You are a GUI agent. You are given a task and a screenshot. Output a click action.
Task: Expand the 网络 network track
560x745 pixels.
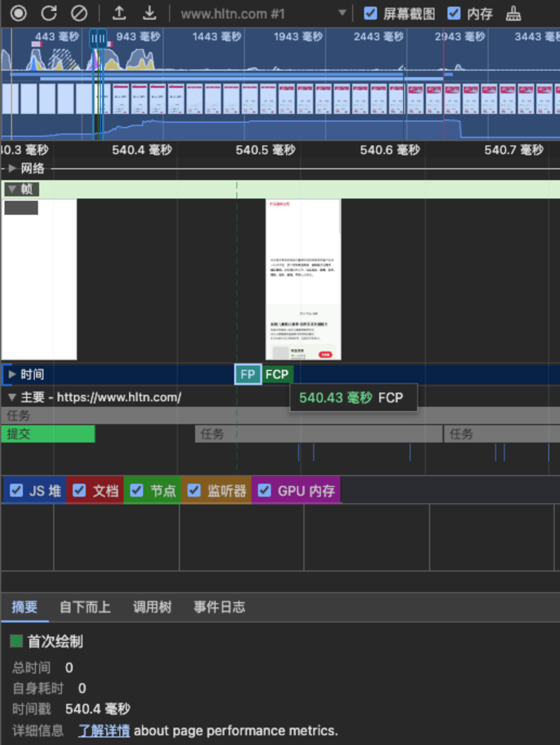point(12,168)
